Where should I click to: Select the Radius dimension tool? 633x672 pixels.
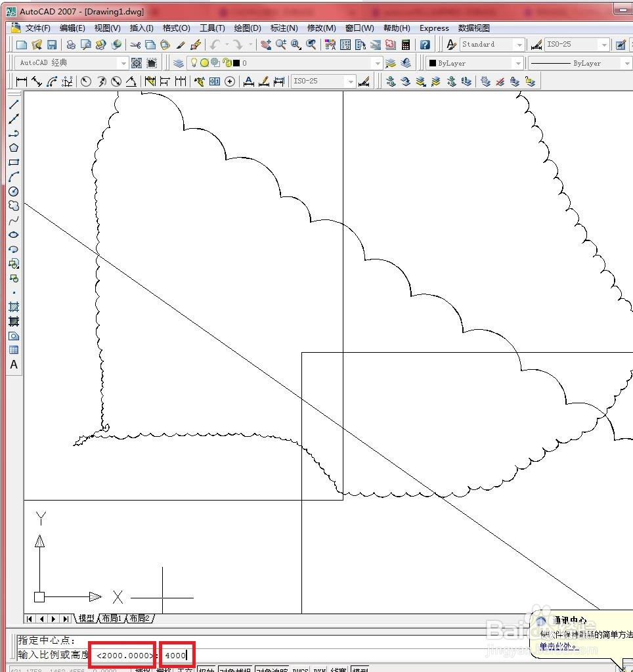[86, 81]
